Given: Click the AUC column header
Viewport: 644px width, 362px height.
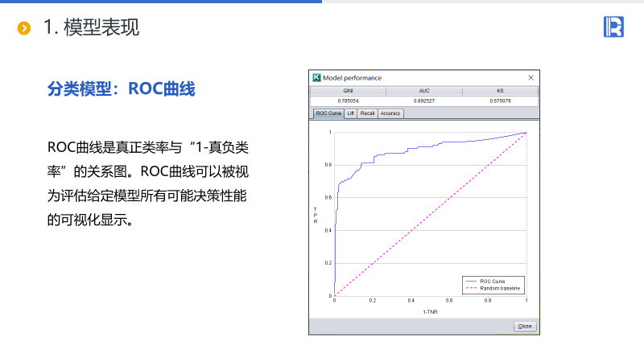Looking at the screenshot, I should point(424,91).
